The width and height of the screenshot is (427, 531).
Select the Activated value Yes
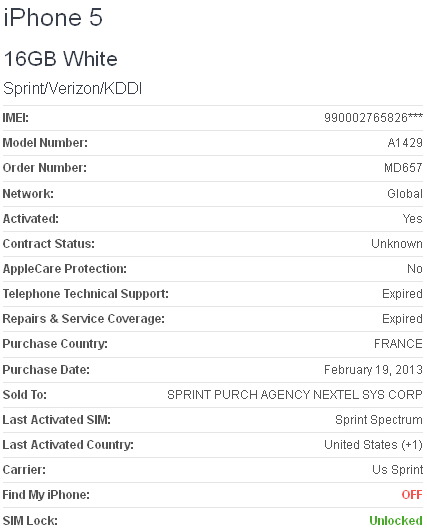pos(412,219)
